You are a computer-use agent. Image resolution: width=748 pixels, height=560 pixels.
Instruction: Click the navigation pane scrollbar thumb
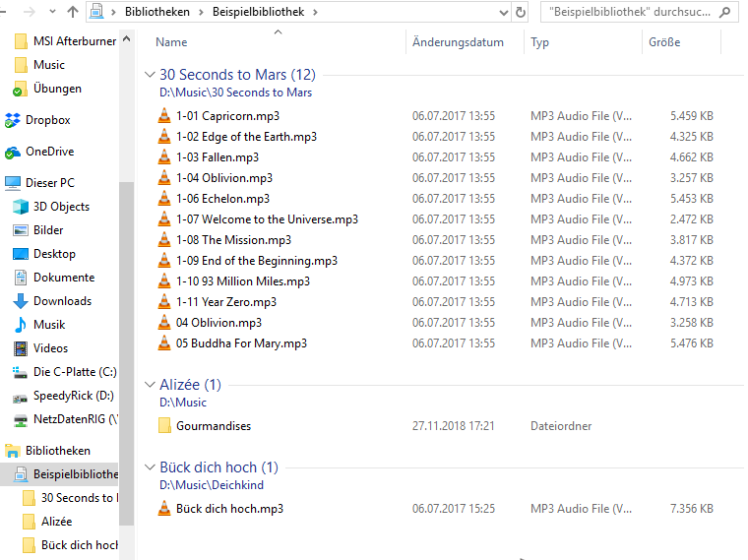point(126,353)
